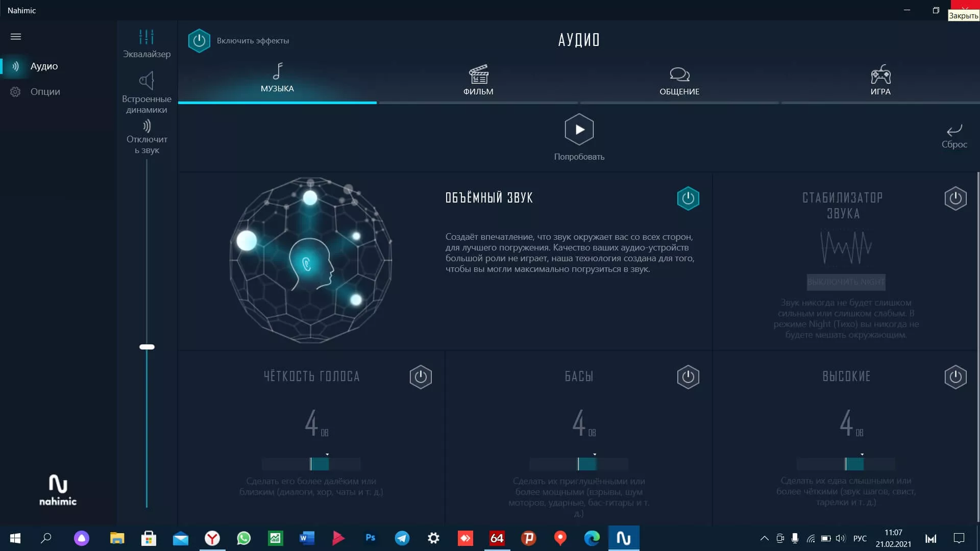Click the built-in speakers device icon

(x=146, y=81)
